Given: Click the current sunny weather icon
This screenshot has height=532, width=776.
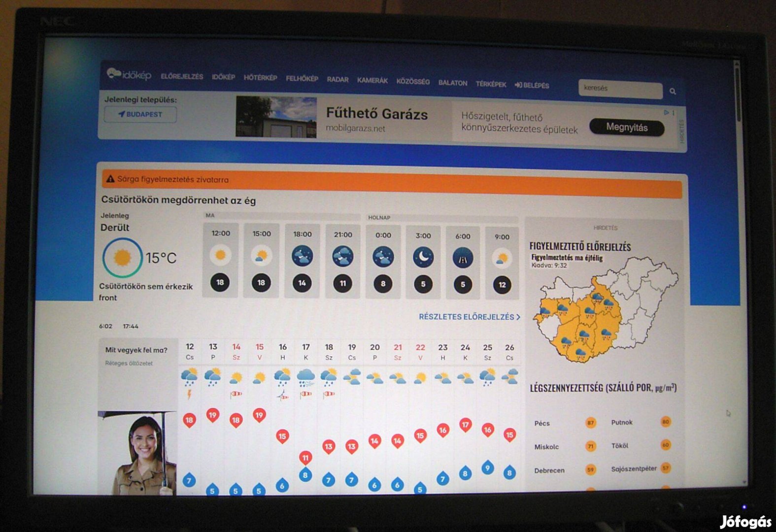Looking at the screenshot, I should 122,258.
